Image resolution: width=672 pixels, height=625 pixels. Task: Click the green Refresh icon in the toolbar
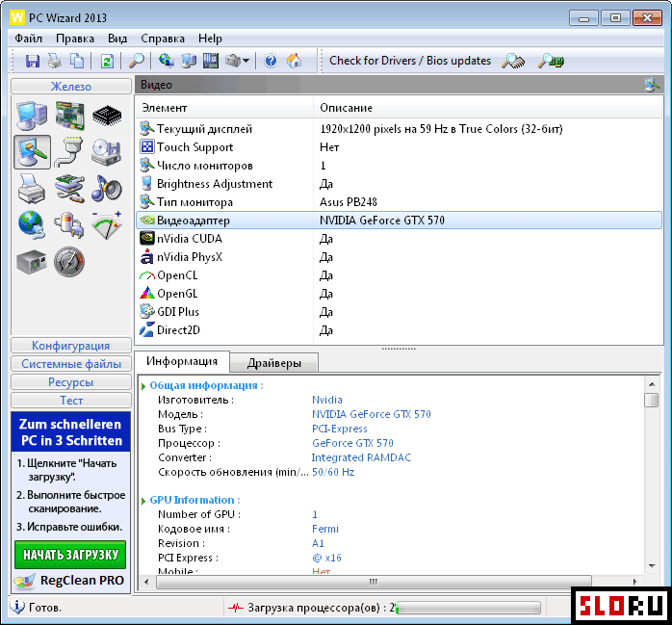(107, 61)
